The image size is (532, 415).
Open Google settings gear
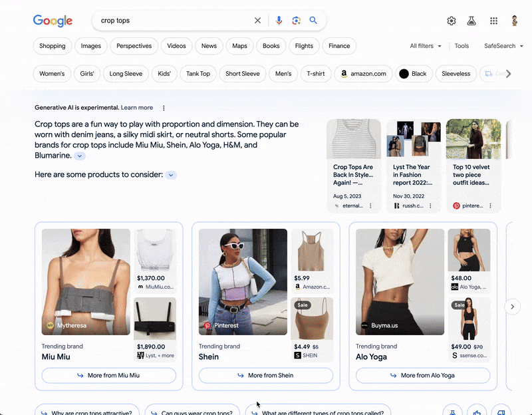click(452, 21)
